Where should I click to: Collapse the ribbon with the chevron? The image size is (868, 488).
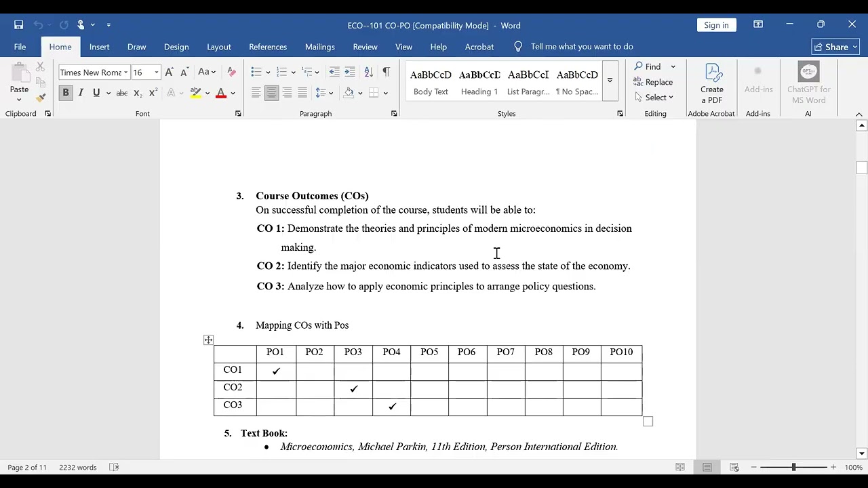click(859, 114)
